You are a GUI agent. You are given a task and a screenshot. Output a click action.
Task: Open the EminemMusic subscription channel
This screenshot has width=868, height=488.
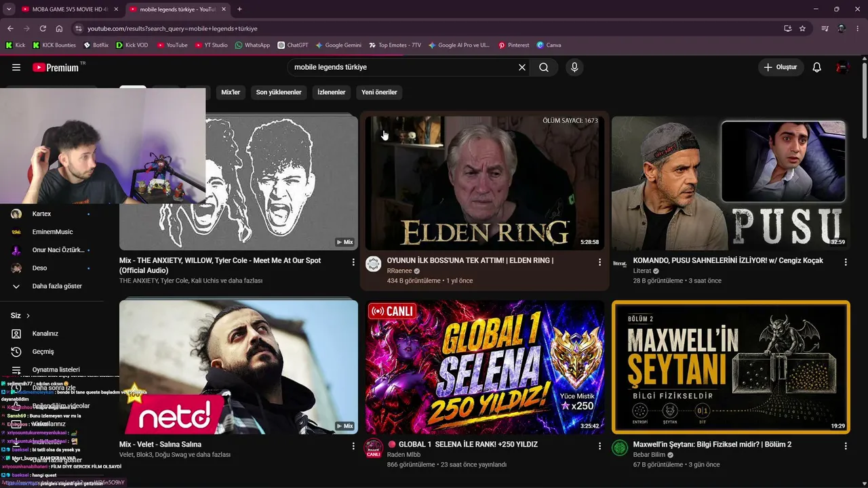(52, 232)
